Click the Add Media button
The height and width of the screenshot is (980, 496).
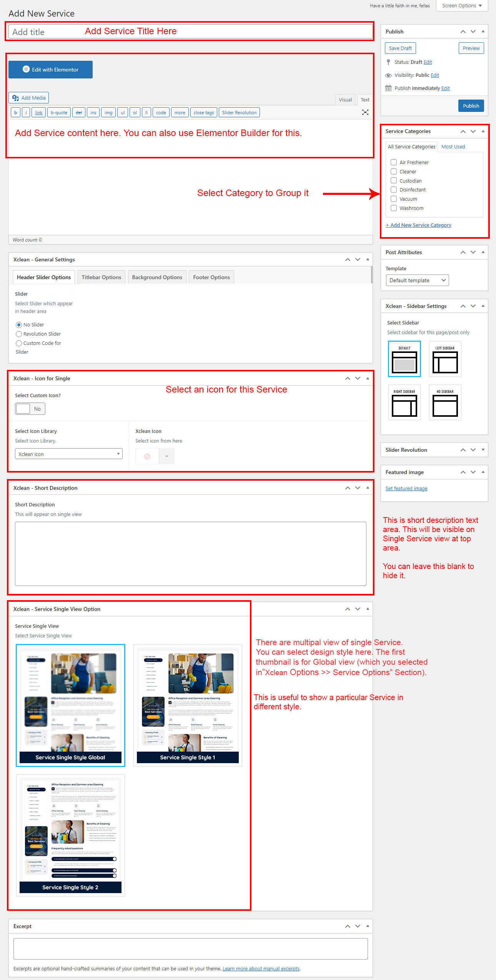[x=29, y=98]
